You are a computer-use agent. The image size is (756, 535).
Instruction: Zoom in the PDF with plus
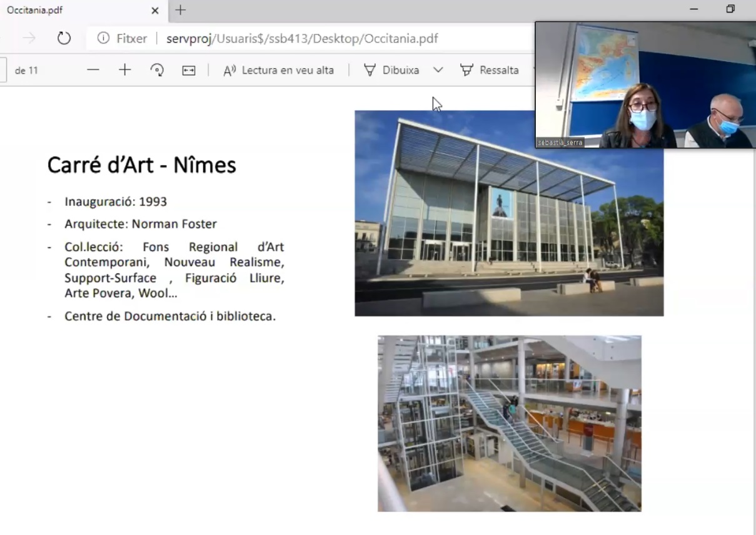click(x=125, y=70)
